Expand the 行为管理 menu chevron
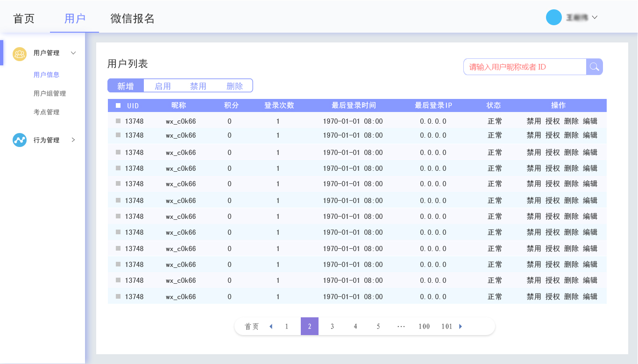Viewport: 638px width, 364px height. click(x=73, y=140)
